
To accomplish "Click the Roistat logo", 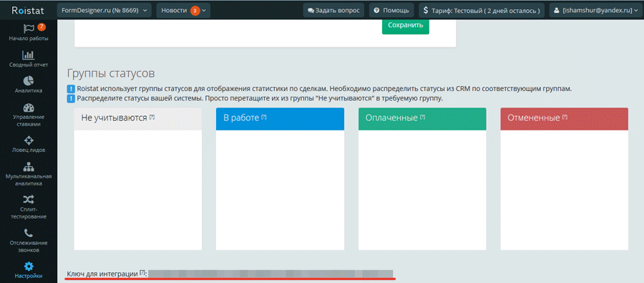I will (x=27, y=10).
